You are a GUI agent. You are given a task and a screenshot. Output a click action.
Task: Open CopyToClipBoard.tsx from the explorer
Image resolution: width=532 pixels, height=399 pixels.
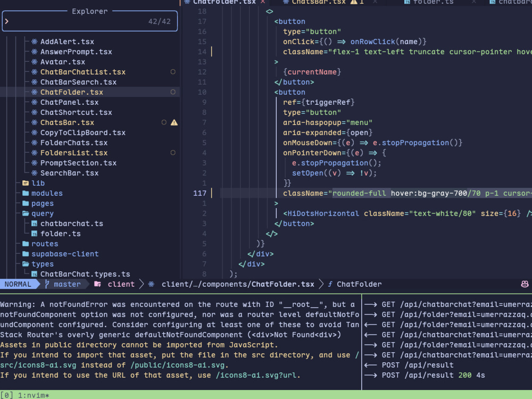pyautogui.click(x=83, y=133)
